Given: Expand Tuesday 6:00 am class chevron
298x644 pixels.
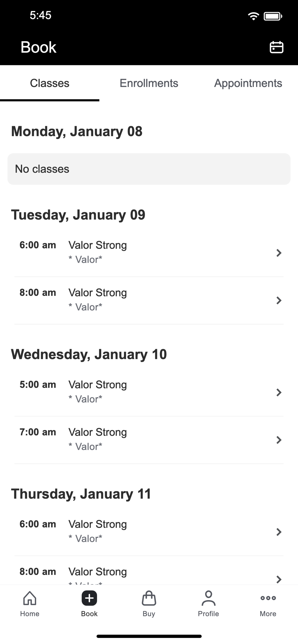Looking at the screenshot, I should pos(279,253).
